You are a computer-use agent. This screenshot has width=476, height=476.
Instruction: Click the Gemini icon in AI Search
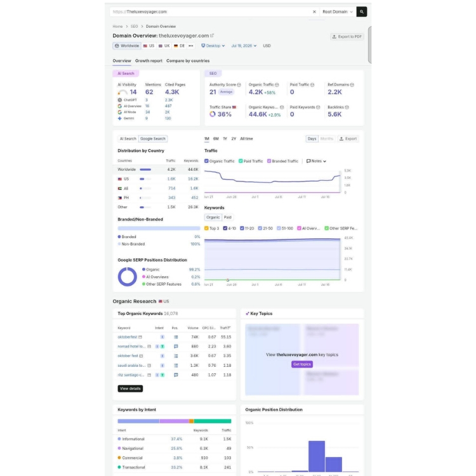pyautogui.click(x=119, y=119)
